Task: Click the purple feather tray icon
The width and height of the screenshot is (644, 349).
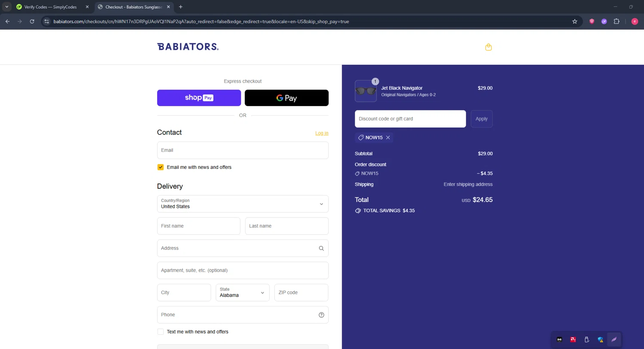Action: coord(614,340)
